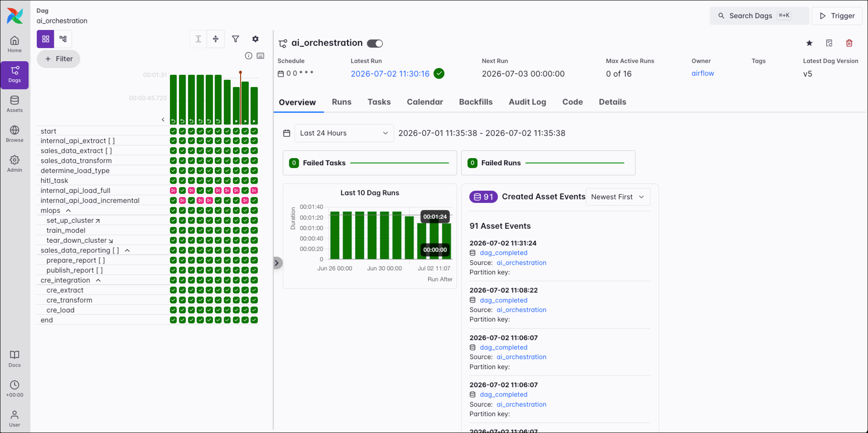Viewport: 868px width, 433px height.
Task: Collapse cre_integration task group
Action: (98, 280)
